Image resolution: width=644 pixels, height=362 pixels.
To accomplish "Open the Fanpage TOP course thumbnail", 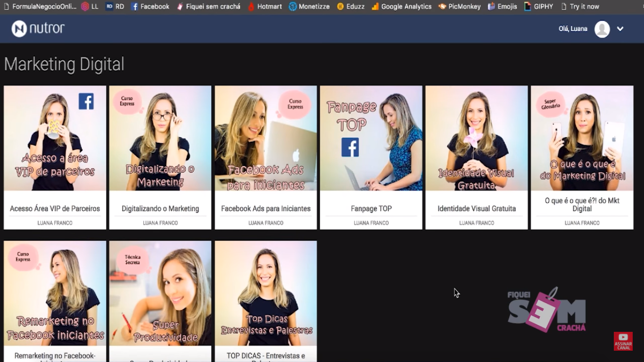I will pyautogui.click(x=371, y=138).
